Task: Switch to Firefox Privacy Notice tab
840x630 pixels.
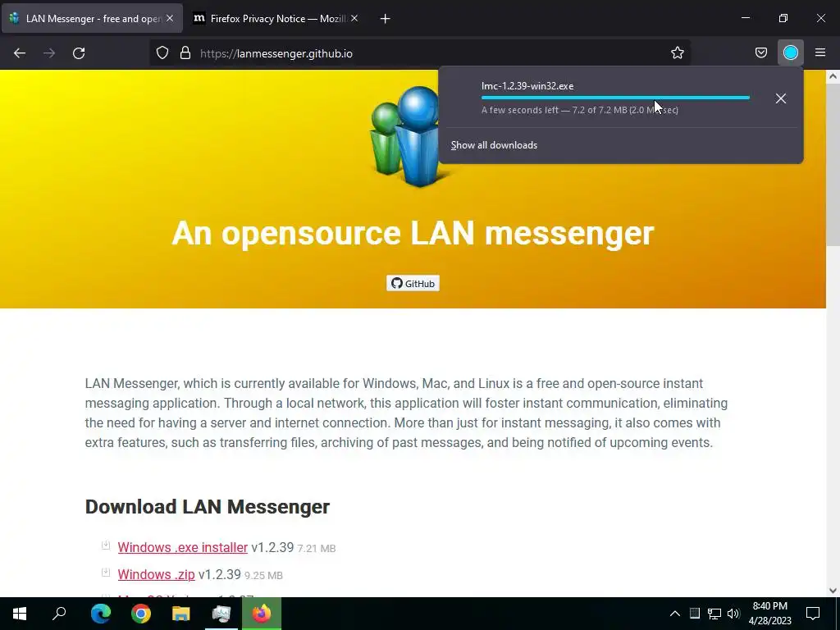Action: point(276,19)
